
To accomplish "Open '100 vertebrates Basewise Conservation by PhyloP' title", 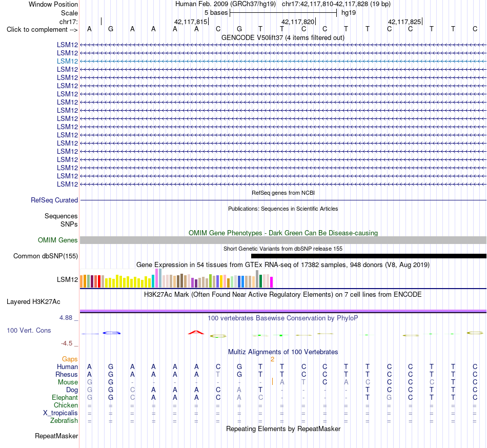I will [283, 318].
